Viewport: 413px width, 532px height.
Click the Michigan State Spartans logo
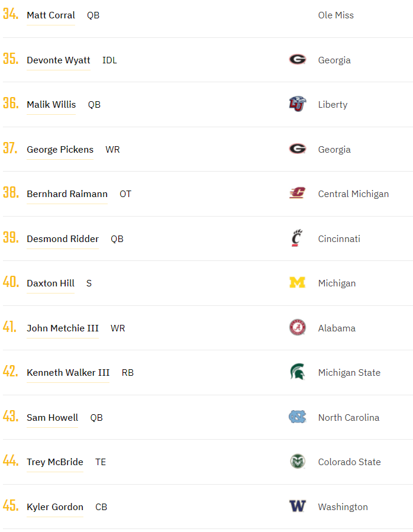pos(297,372)
